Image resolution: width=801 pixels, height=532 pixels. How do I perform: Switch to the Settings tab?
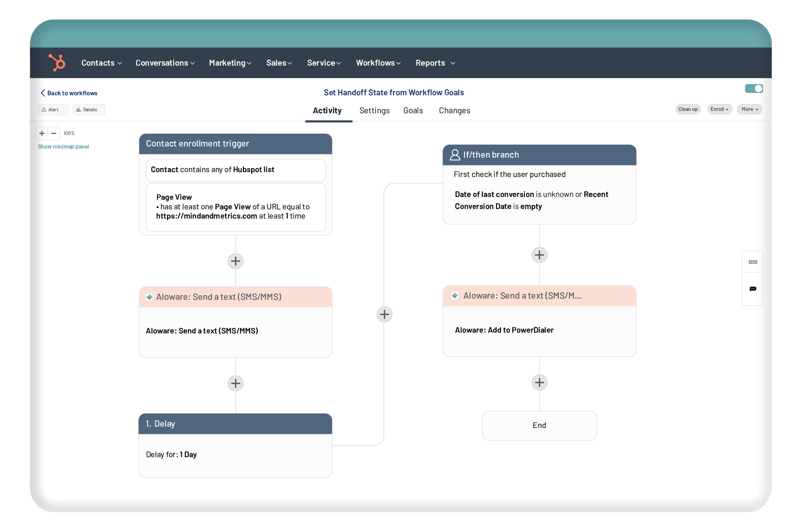[374, 110]
